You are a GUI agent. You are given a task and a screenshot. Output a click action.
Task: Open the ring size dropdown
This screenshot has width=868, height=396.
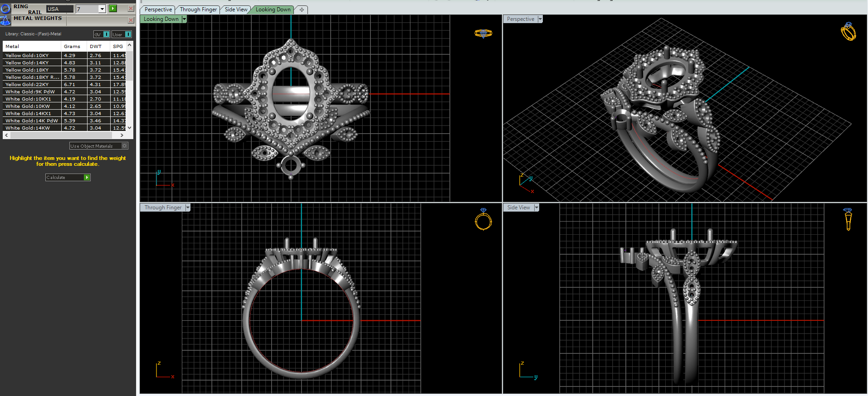[x=102, y=9]
